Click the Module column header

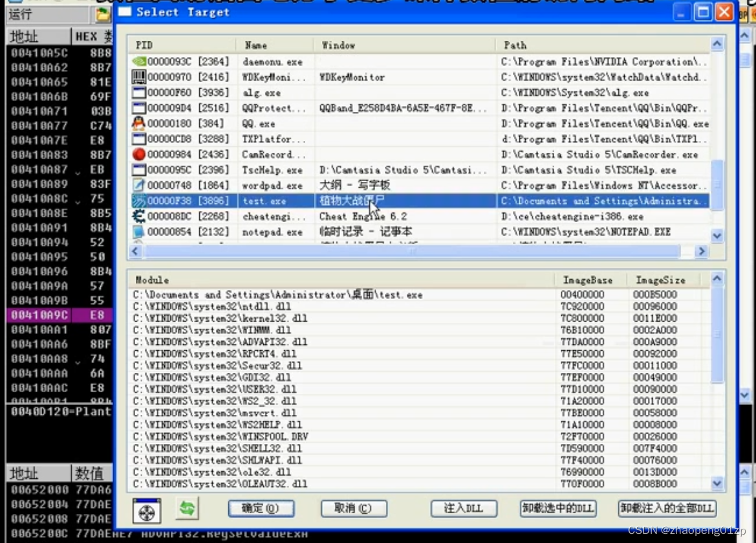tap(341, 280)
